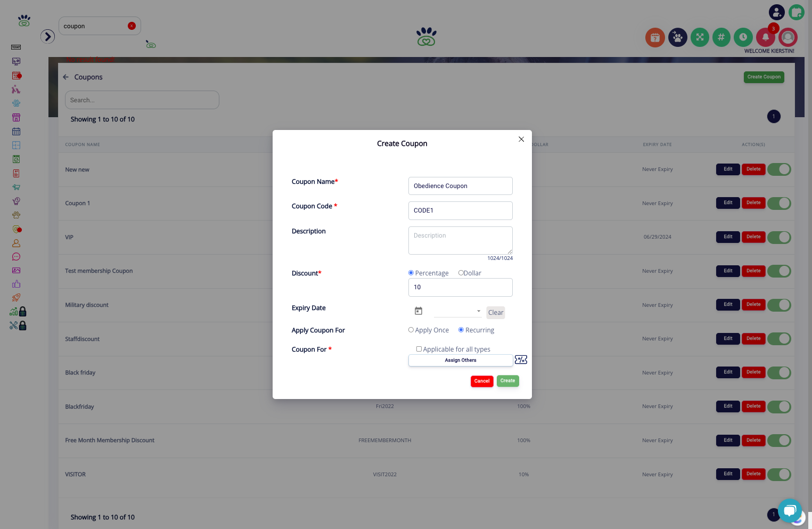Toggle the VIP coupon switch
This screenshot has height=529, width=812.
(x=779, y=237)
